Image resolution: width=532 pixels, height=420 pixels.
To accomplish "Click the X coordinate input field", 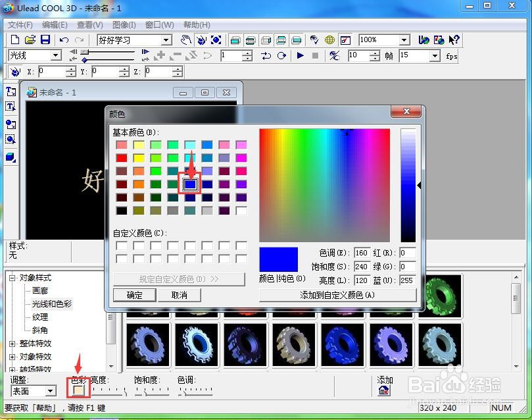I will coord(52,72).
